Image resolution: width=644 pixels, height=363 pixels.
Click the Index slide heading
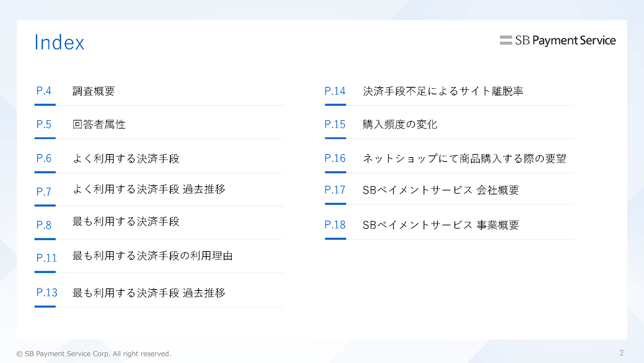point(59,43)
